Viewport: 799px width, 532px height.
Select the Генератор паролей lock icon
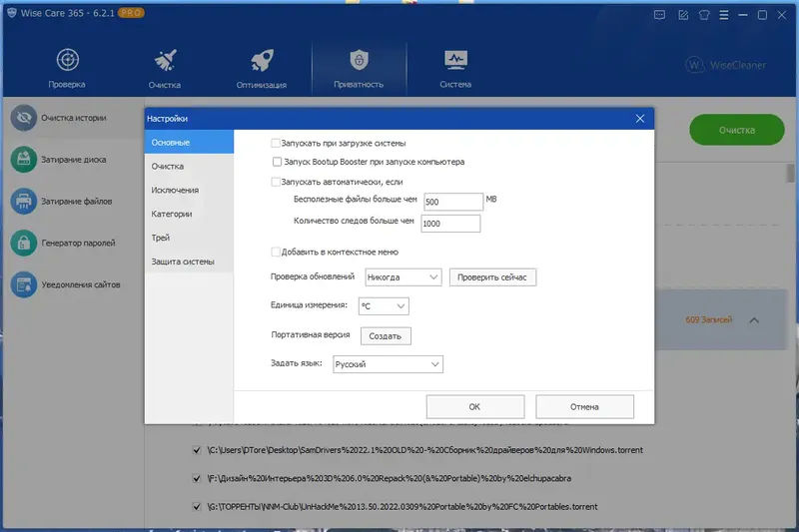coord(23,243)
